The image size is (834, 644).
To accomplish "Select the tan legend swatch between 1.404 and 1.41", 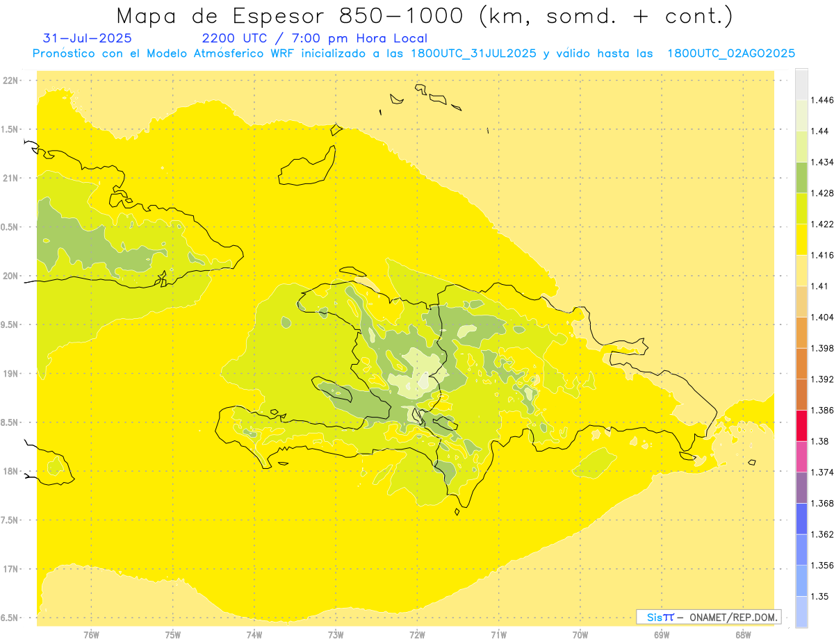I will [801, 302].
